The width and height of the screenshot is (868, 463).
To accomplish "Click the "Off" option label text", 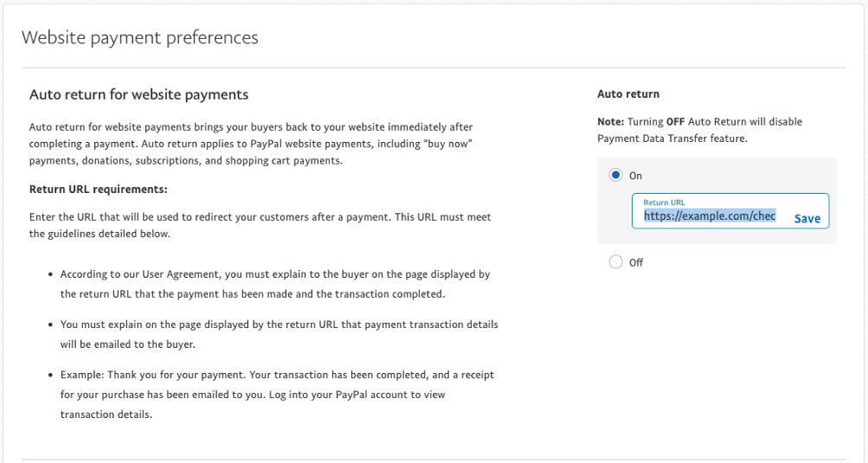I will [x=637, y=263].
